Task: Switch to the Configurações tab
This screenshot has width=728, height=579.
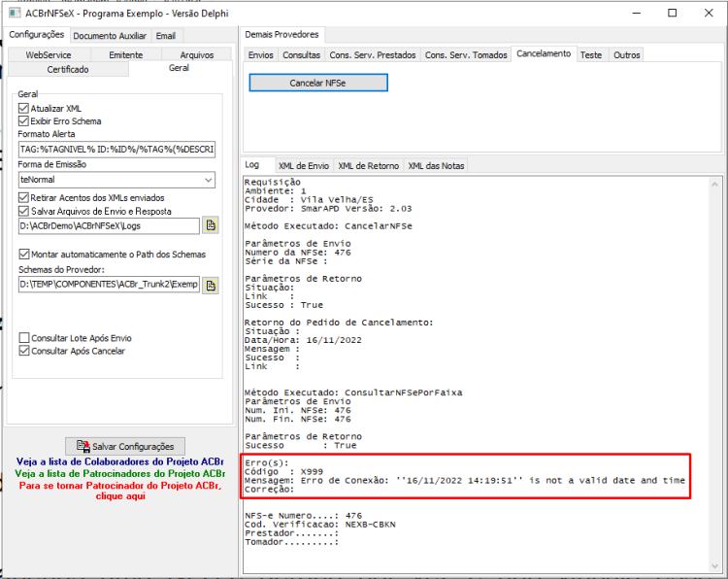Action: click(37, 35)
